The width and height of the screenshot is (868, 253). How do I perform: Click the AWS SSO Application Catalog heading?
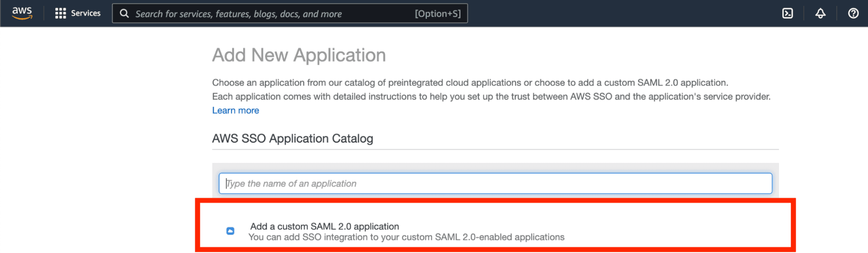292,138
